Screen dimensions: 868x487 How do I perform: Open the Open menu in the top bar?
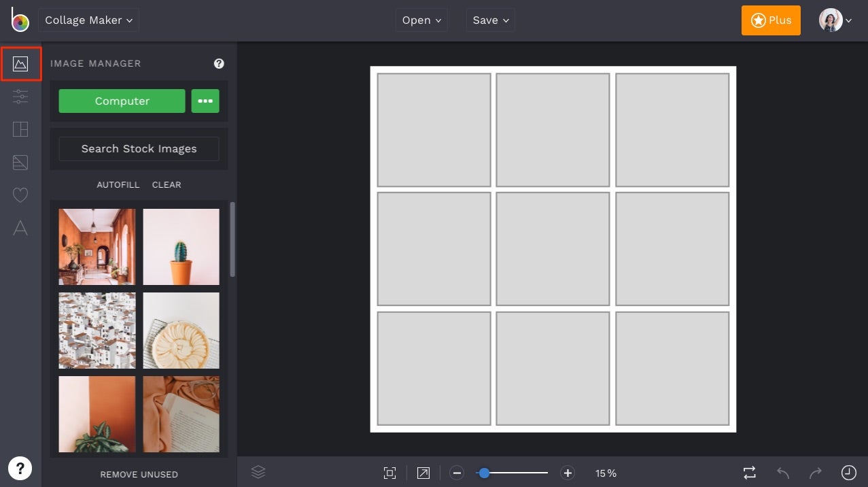click(x=421, y=20)
